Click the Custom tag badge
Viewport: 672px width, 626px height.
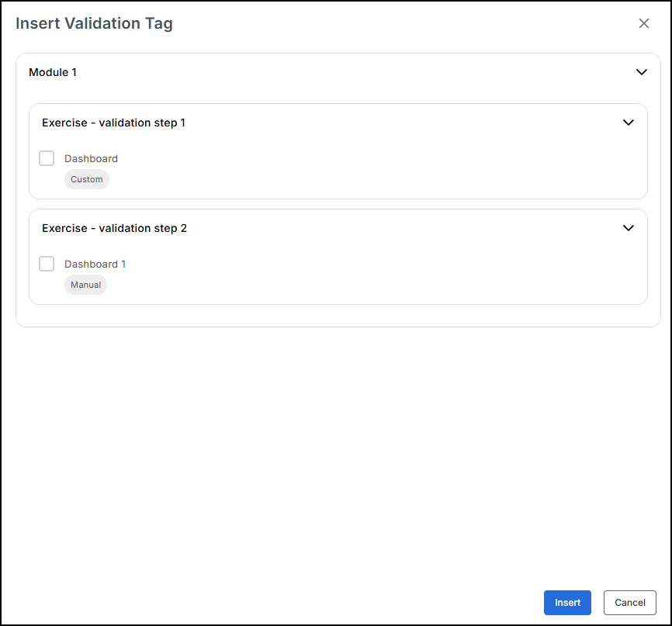click(x=87, y=179)
